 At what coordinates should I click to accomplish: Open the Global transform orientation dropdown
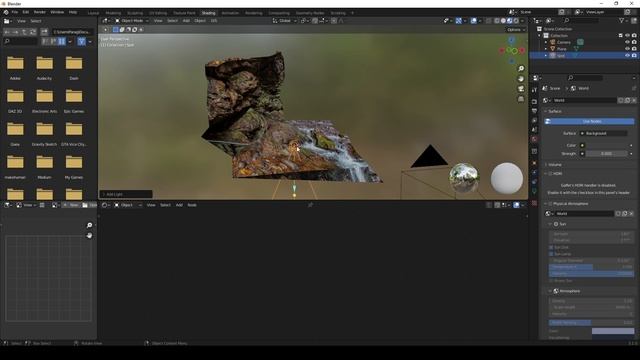click(284, 21)
